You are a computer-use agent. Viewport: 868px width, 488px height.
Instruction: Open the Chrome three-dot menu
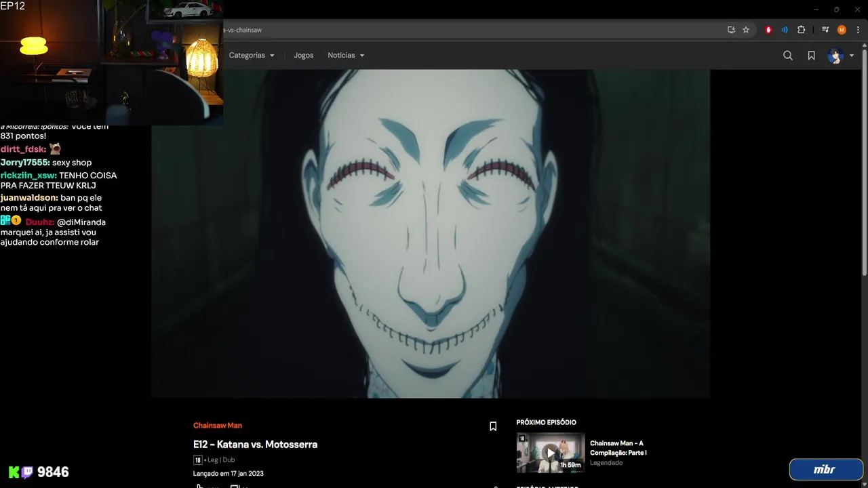[x=858, y=30]
